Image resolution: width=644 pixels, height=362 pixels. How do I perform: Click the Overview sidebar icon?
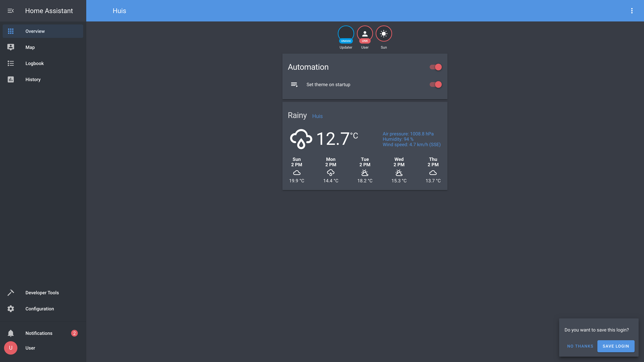tap(11, 31)
